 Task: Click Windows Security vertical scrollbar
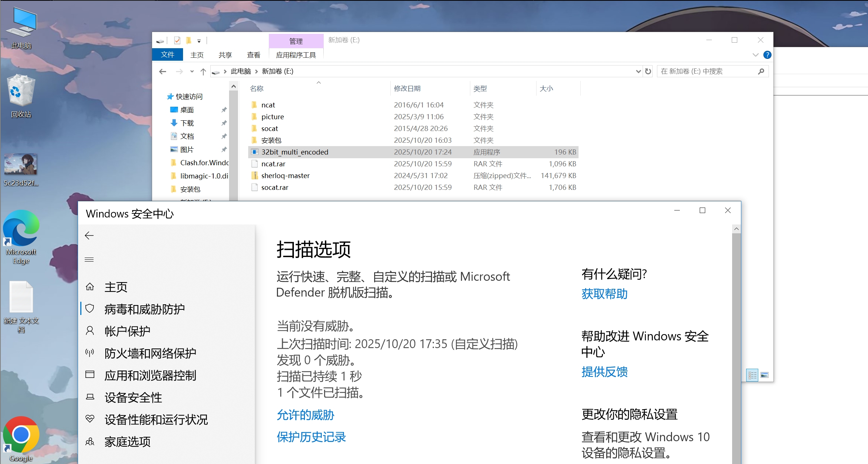[736, 331]
